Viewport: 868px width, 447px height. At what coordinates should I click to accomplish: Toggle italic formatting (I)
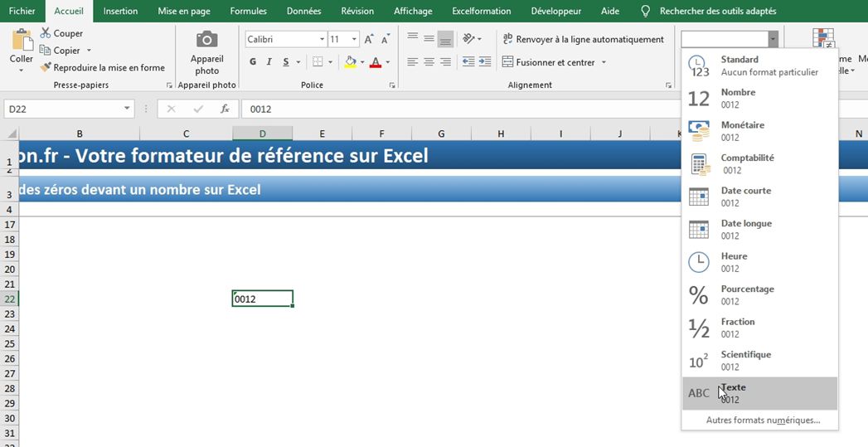269,62
